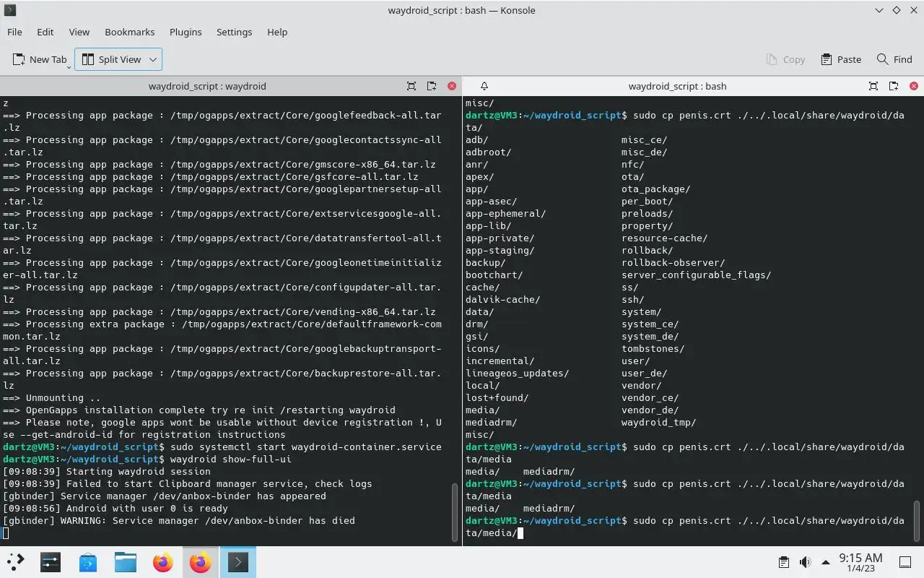924x578 pixels.
Task: Click 'server_configurable_flags/' entry
Action: 696,275
